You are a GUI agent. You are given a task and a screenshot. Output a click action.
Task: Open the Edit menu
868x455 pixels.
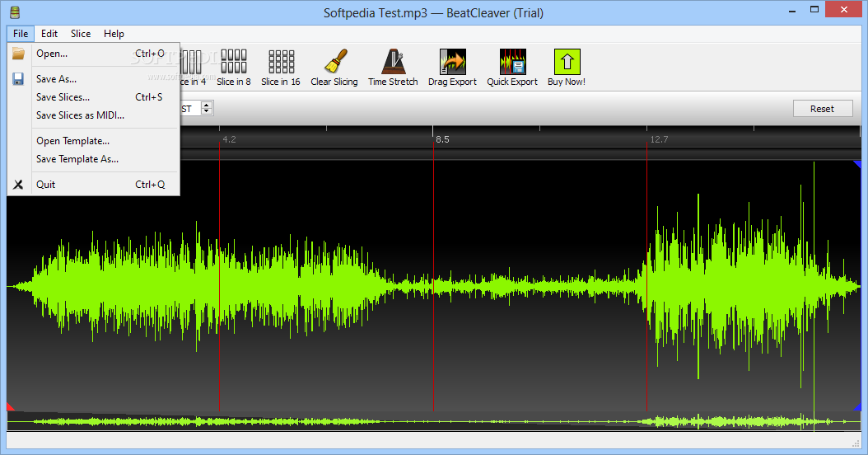coord(49,34)
